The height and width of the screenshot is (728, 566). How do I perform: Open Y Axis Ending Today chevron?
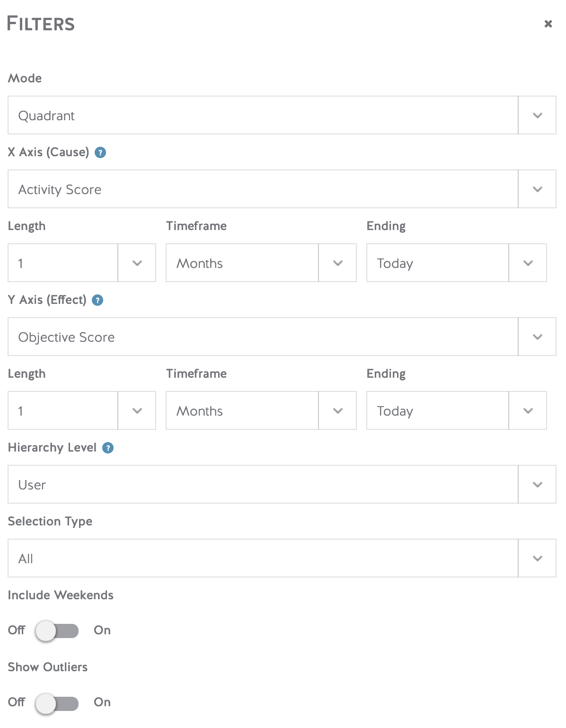click(528, 410)
